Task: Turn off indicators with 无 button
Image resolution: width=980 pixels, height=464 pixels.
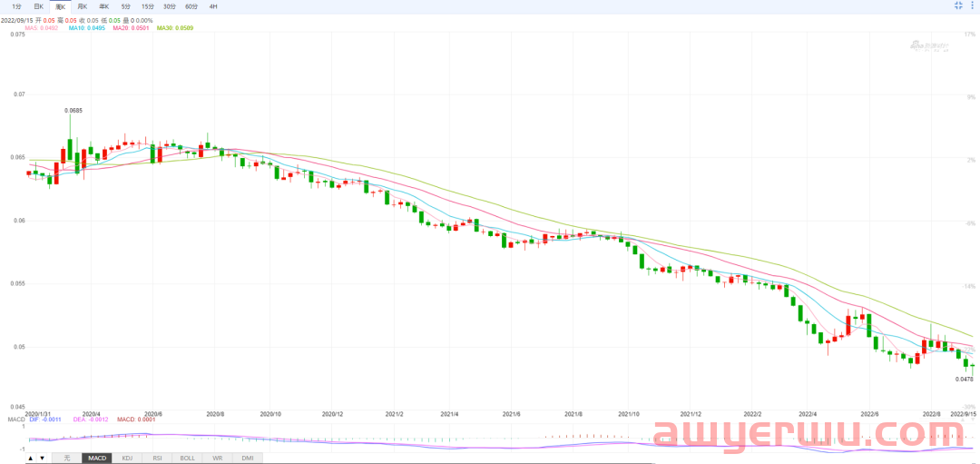Action: pos(66,459)
